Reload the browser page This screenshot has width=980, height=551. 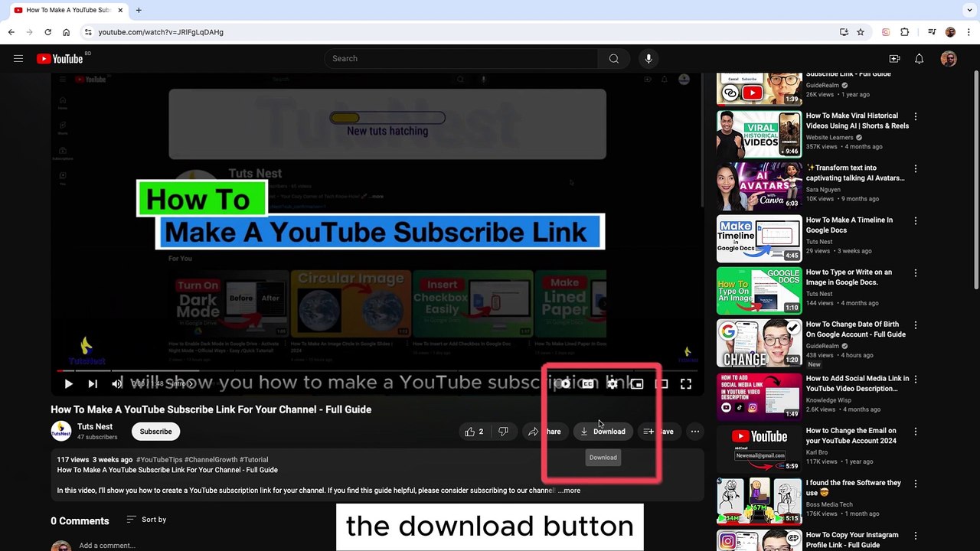point(47,32)
